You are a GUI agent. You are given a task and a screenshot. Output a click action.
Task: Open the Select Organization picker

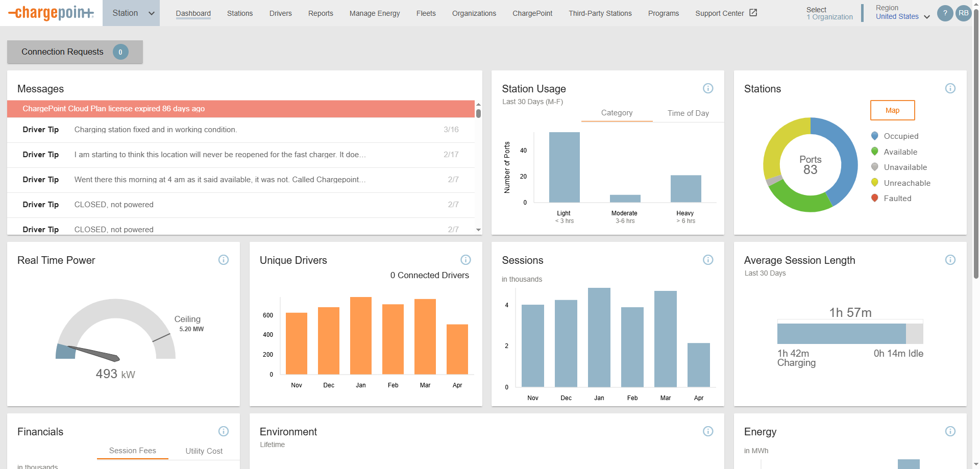tap(829, 13)
